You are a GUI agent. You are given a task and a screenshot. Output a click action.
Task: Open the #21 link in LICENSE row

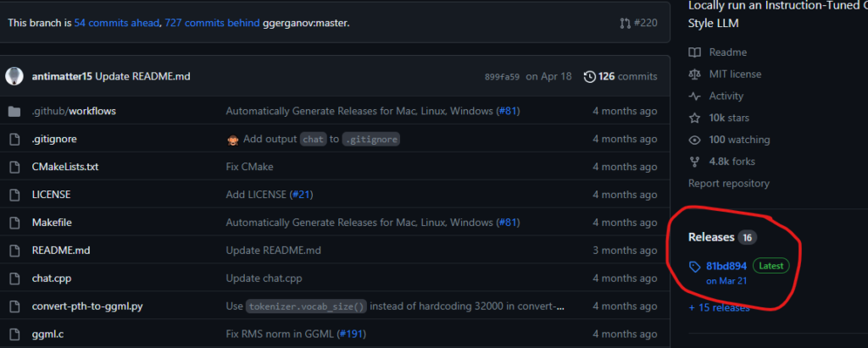301,195
